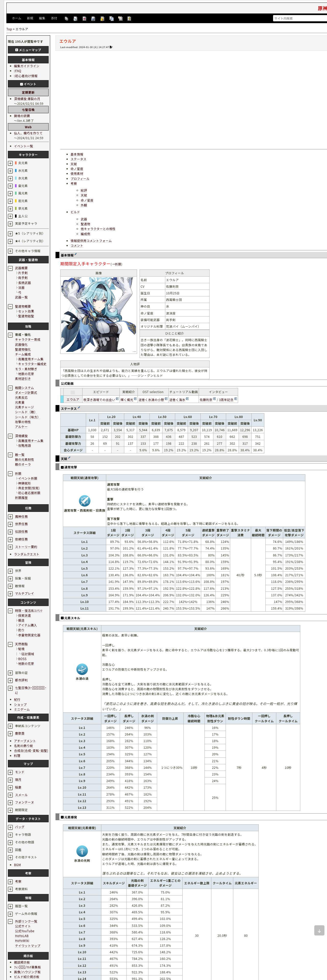
Task: Click external link icon after 逆巻く氷清の小憩
Action: [166, 399]
